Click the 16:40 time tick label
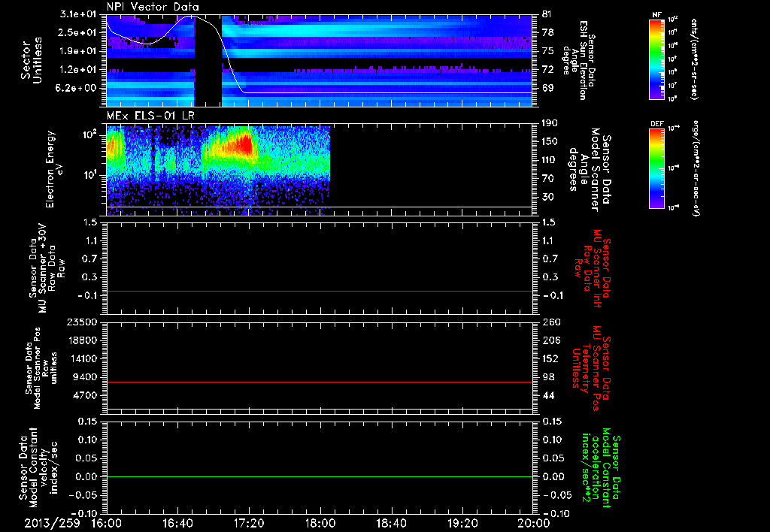 [x=177, y=524]
